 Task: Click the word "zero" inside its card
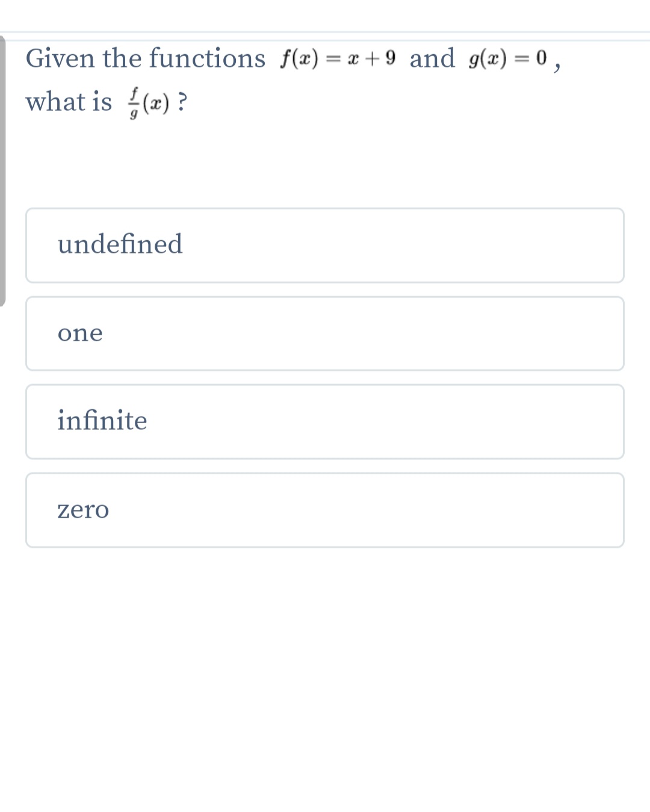click(83, 509)
